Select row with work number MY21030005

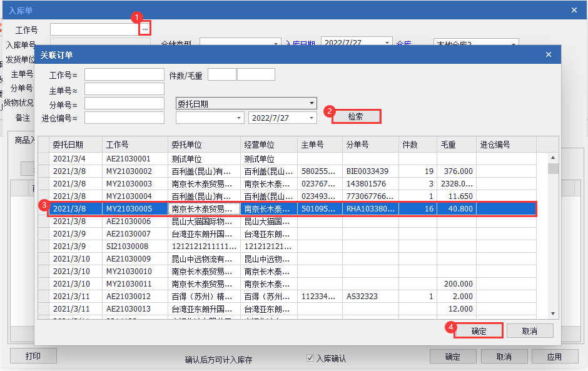tap(128, 209)
